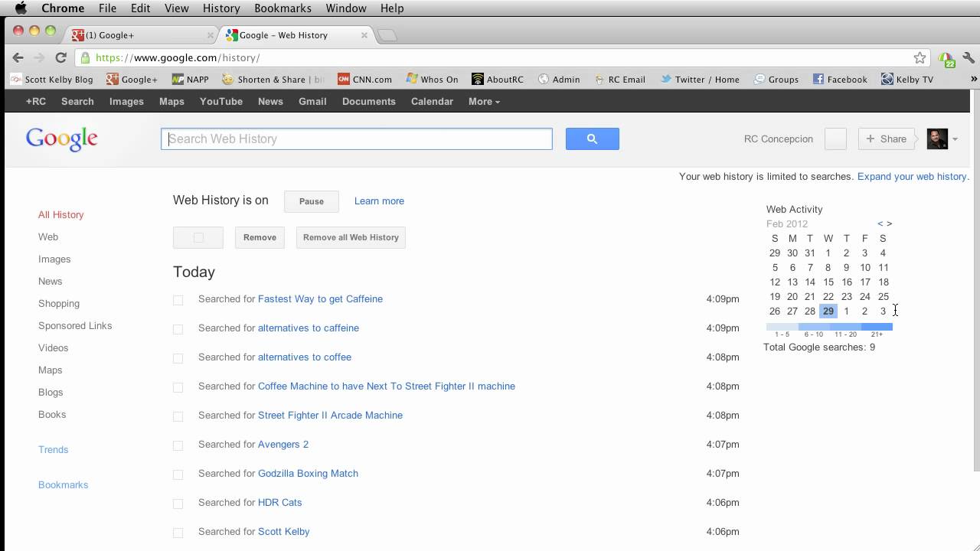
Task: Check the box for alternatives to coffee
Action: click(178, 358)
